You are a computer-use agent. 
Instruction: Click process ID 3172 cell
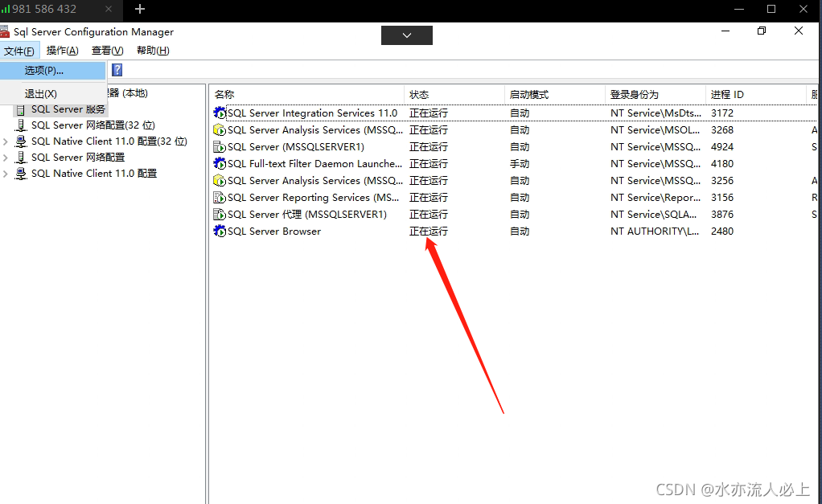tap(722, 113)
